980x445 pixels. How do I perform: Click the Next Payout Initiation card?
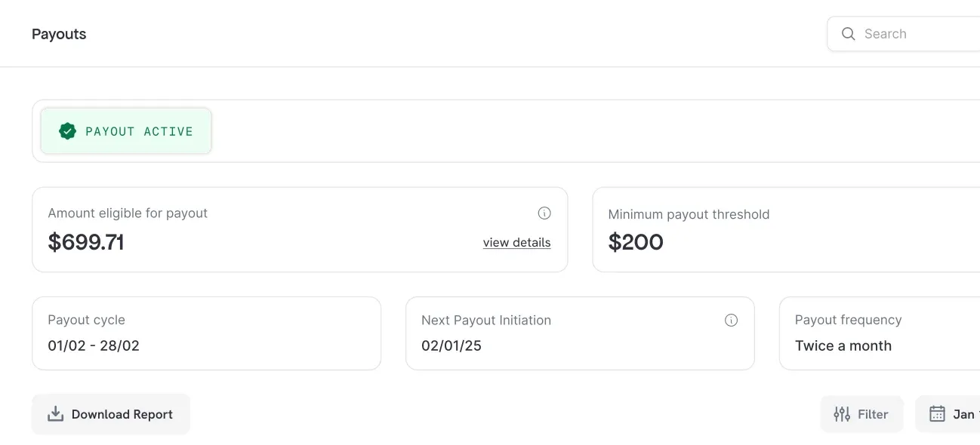(579, 333)
